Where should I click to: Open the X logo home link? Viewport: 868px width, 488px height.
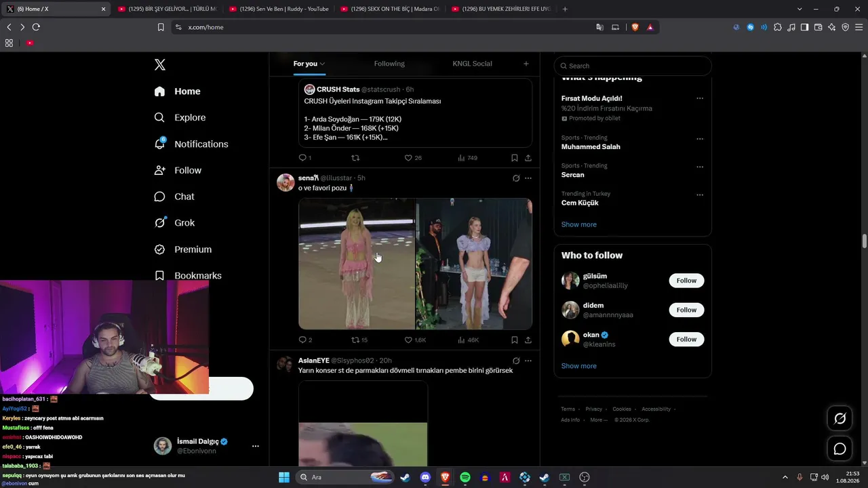point(160,64)
